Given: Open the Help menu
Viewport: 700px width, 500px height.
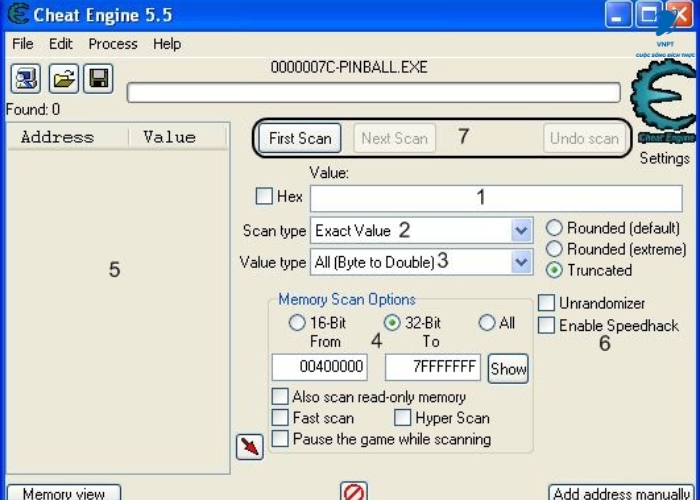Looking at the screenshot, I should click(x=167, y=44).
